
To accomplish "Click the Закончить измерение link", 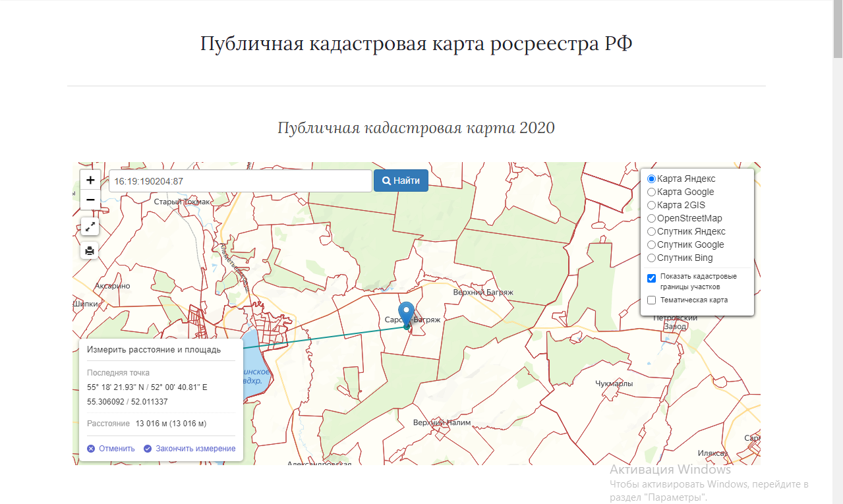I will (196, 449).
